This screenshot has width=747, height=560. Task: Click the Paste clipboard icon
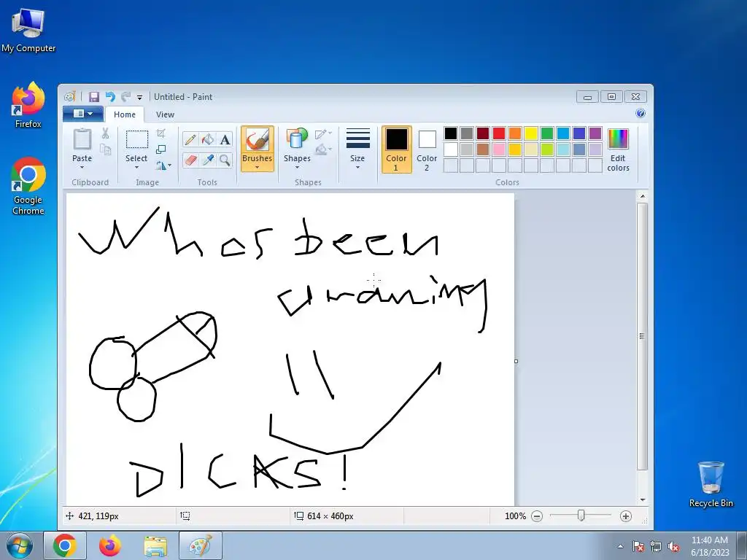point(82,139)
